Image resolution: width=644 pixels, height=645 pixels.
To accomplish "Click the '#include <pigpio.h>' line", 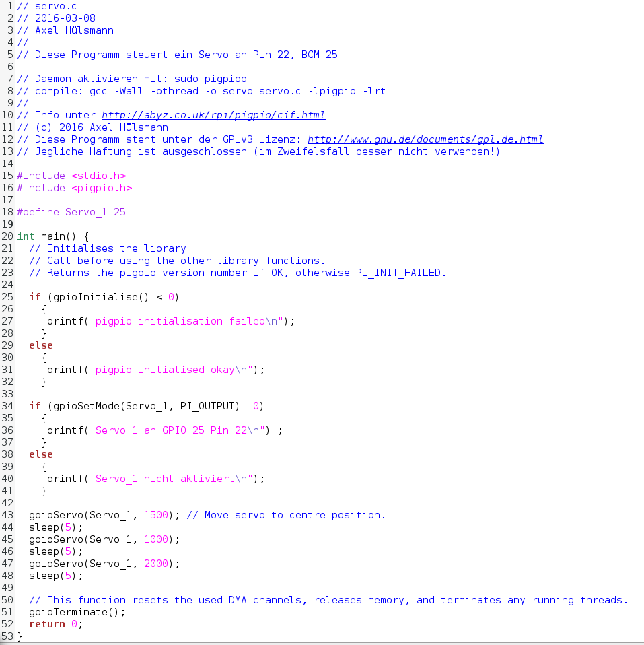I will click(x=75, y=188).
